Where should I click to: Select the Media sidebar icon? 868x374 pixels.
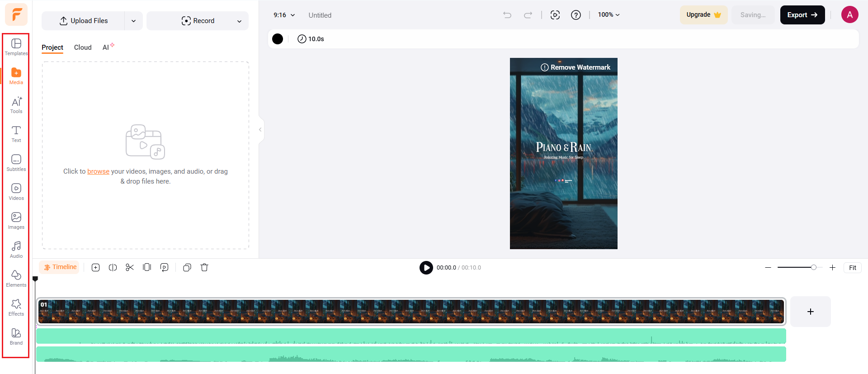pos(16,76)
